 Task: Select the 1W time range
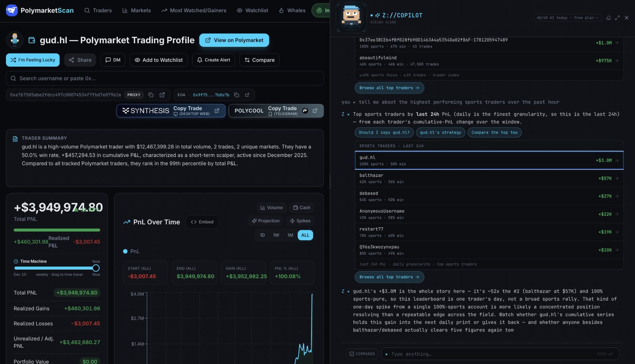click(276, 235)
